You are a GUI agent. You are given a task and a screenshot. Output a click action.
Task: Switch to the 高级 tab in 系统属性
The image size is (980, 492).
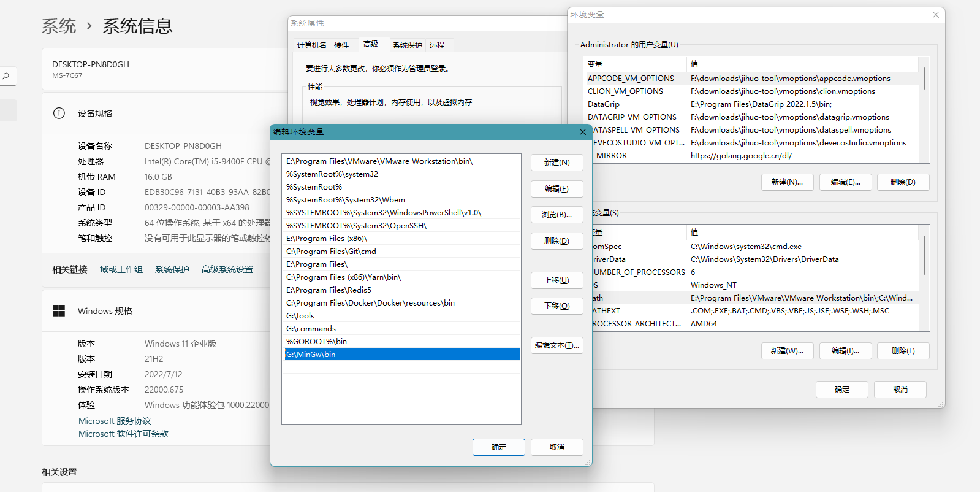(x=371, y=44)
